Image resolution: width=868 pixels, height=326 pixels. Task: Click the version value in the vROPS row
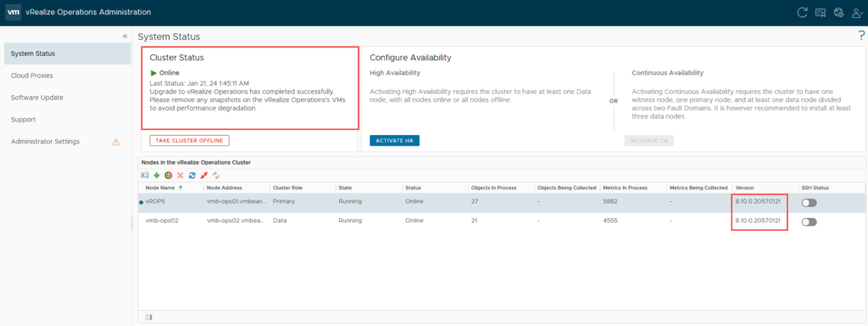click(x=758, y=202)
